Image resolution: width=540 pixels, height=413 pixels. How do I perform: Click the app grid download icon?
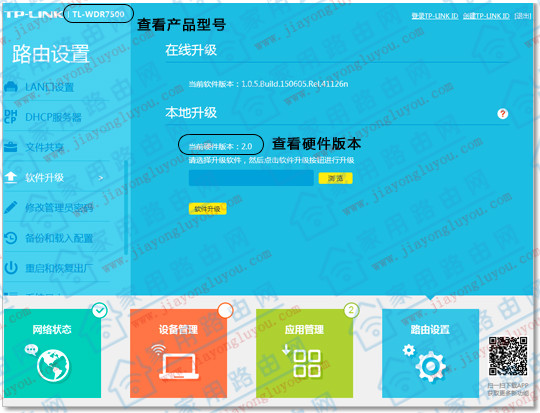pyautogui.click(x=303, y=361)
